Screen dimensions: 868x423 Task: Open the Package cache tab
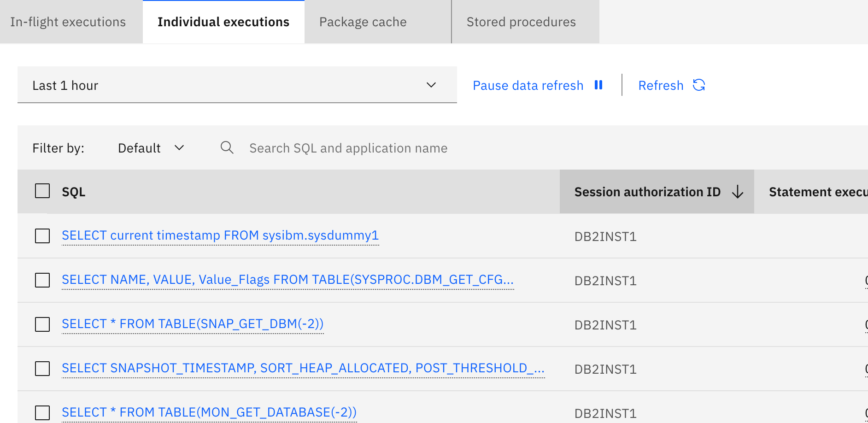363,22
